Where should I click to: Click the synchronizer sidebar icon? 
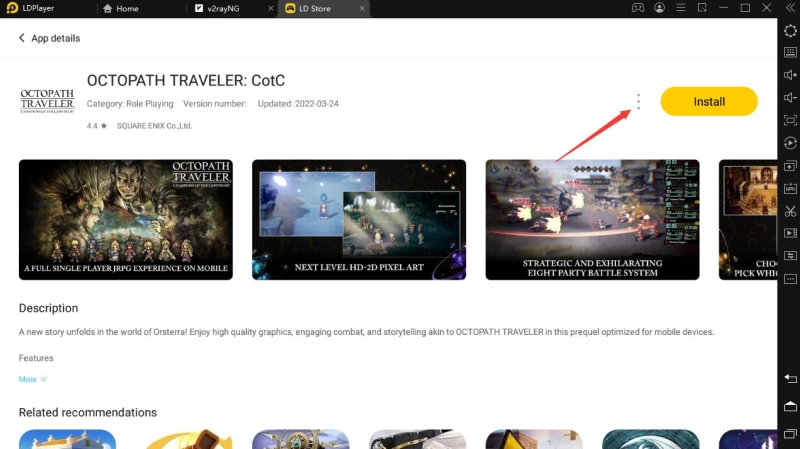pyautogui.click(x=790, y=256)
